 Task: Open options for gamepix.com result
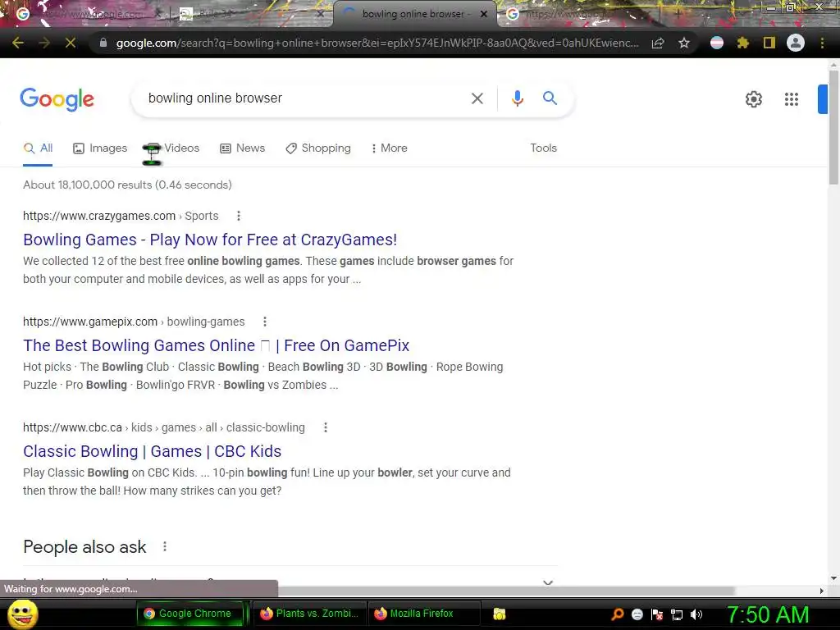coord(265,322)
